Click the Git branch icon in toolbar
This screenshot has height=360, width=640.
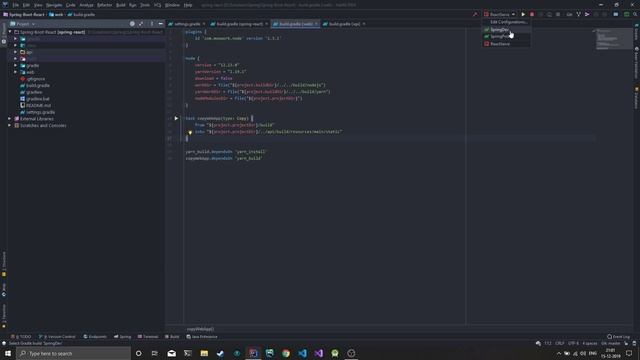[578, 14]
